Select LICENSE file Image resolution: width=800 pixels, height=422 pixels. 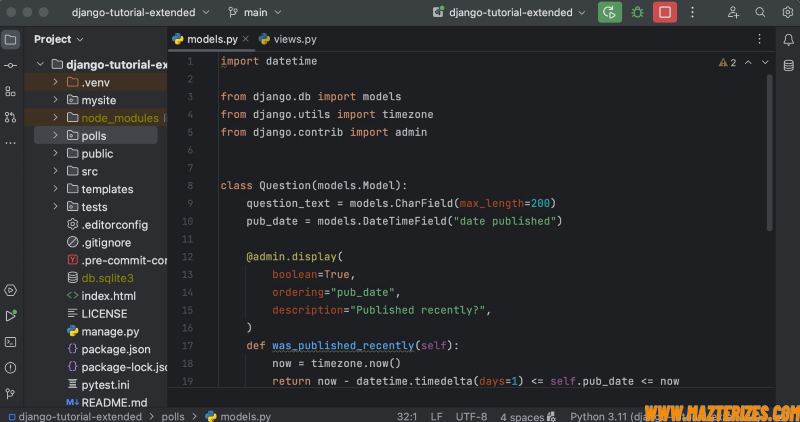tap(97, 314)
